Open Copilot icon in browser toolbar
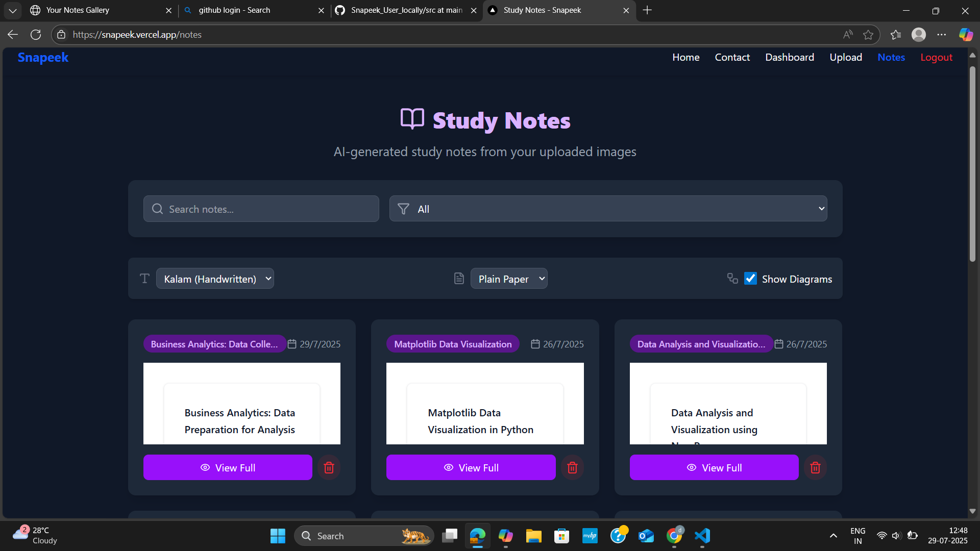 coord(966,35)
